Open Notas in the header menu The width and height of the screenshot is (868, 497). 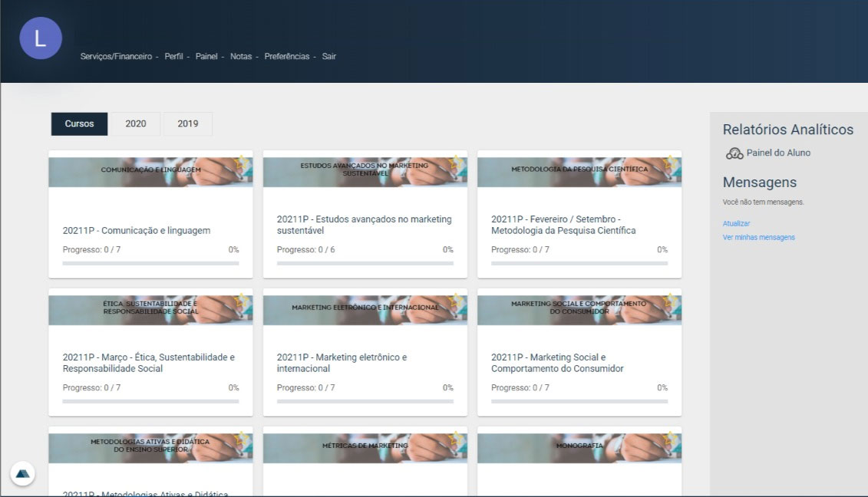coord(241,57)
